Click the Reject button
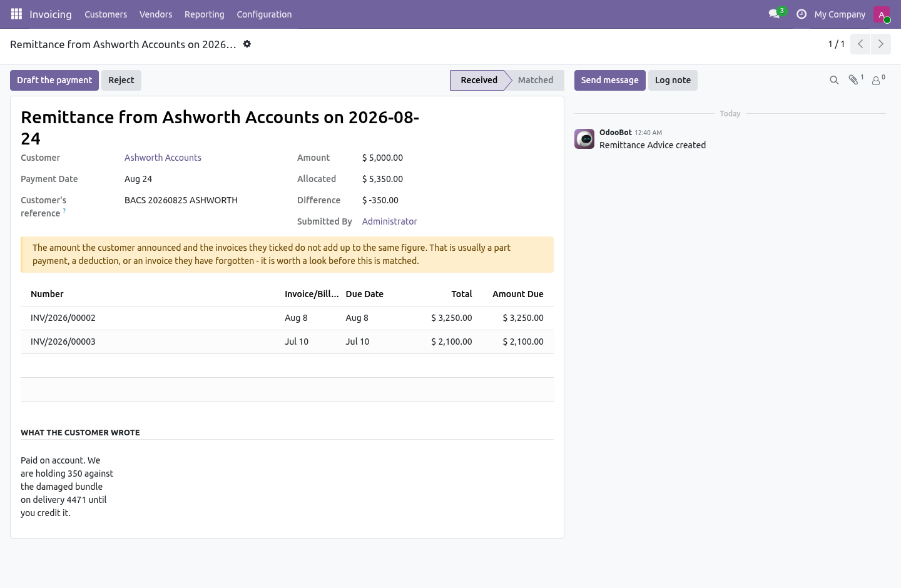This screenshot has width=901, height=588. pyautogui.click(x=121, y=80)
